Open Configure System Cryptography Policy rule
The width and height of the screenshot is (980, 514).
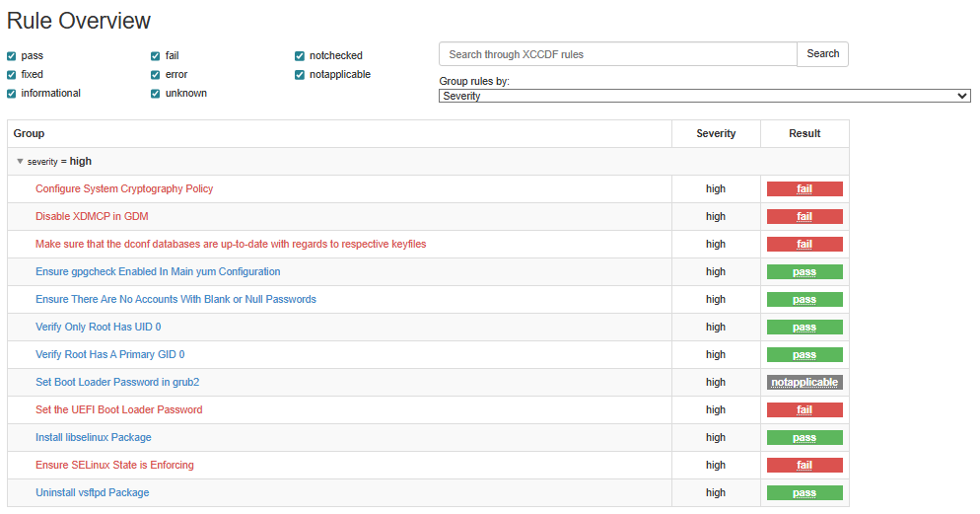point(124,189)
